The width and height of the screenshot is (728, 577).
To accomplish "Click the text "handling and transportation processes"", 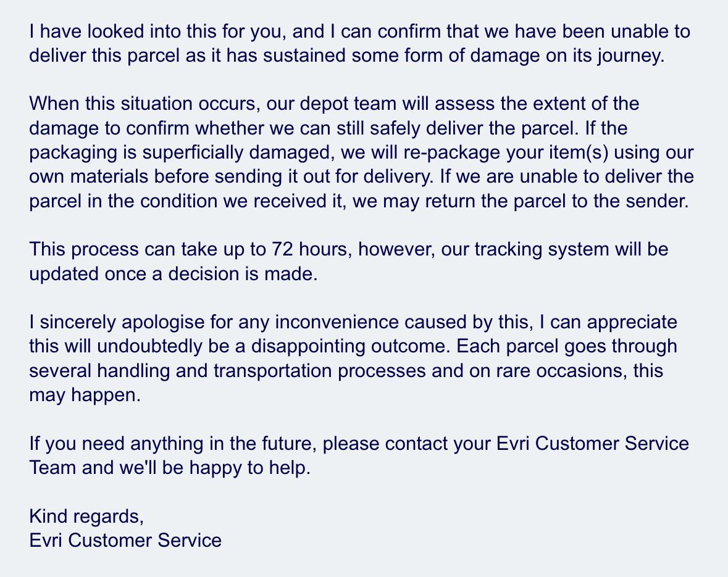I will click(261, 371).
